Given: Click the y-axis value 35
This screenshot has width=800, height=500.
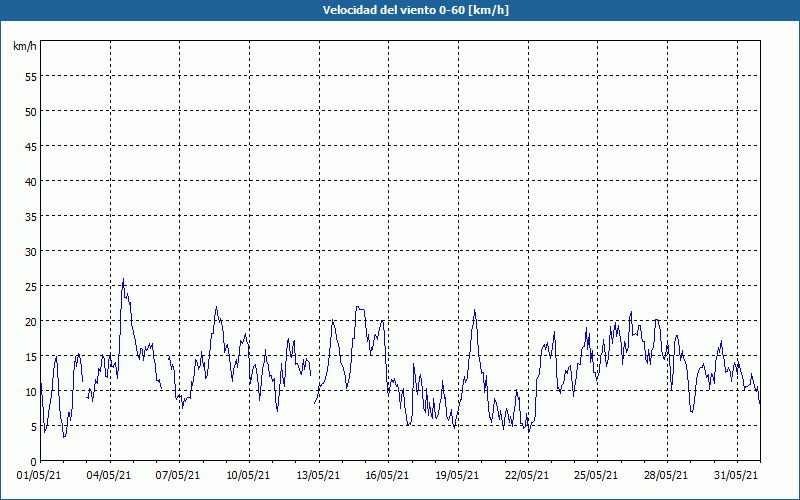Looking at the screenshot, I should point(31,217).
